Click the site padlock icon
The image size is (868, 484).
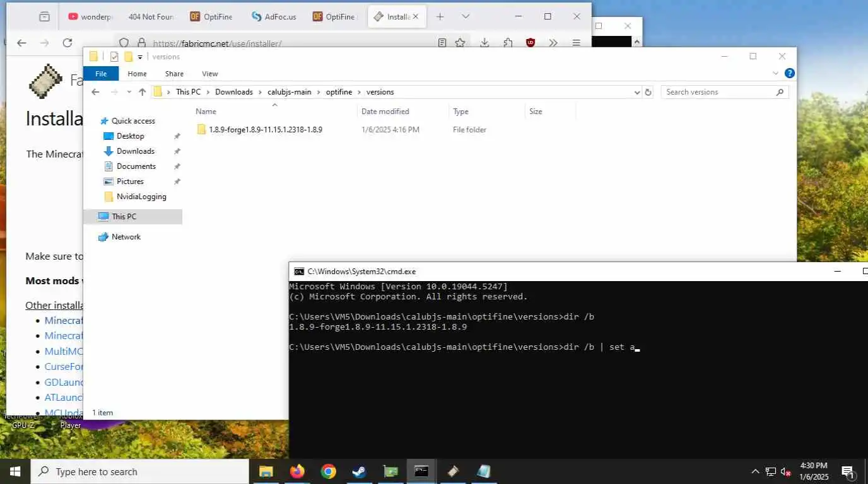141,43
